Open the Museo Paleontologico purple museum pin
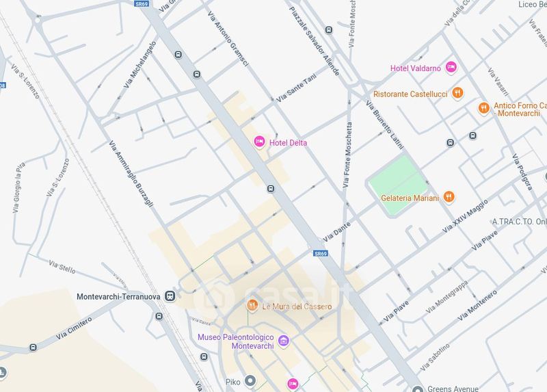The height and width of the screenshot is (392, 547). point(283,341)
